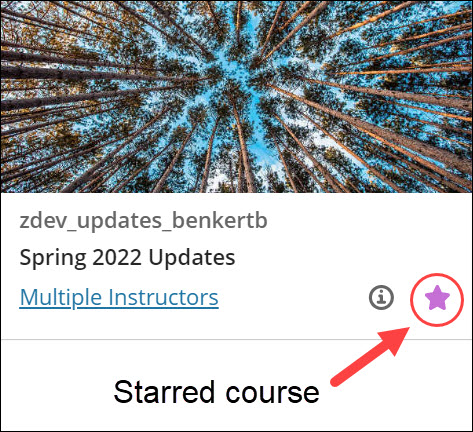Open the Multiple Instructors link
The image size is (473, 432).
pos(119,297)
